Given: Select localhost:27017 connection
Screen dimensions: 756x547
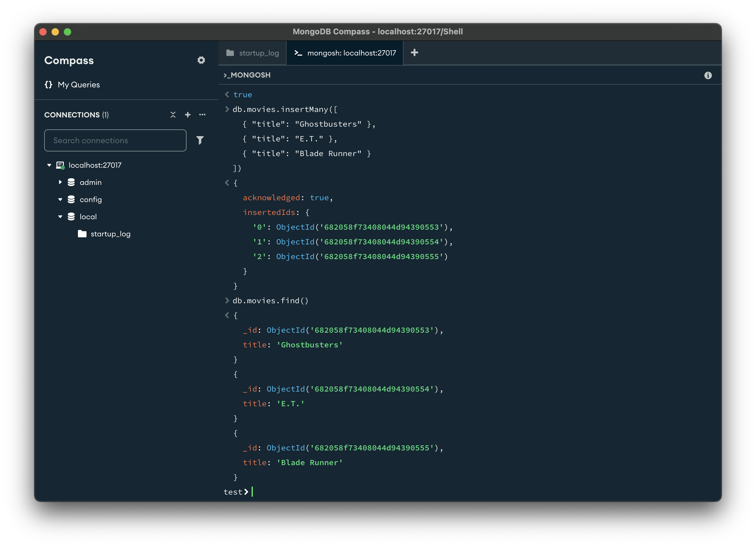Looking at the screenshot, I should pyautogui.click(x=95, y=165).
